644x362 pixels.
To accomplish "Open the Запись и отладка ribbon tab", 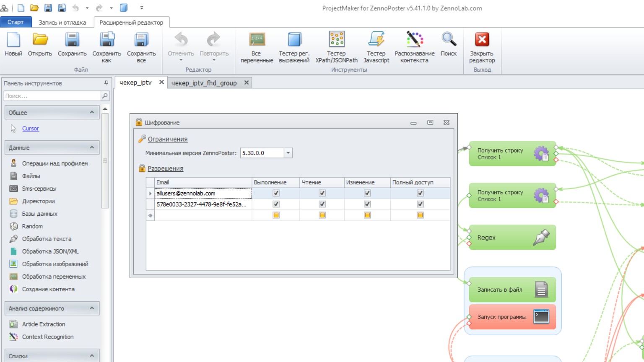I will point(62,22).
